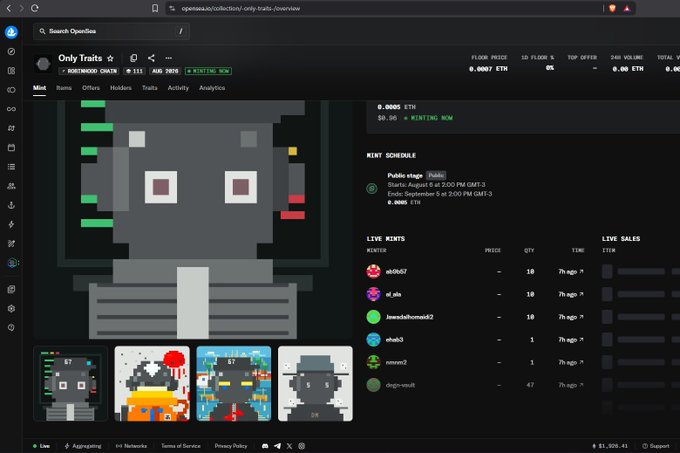This screenshot has height=453, width=680.
Task: Switch to the Analytics tab
Action: 212,88
